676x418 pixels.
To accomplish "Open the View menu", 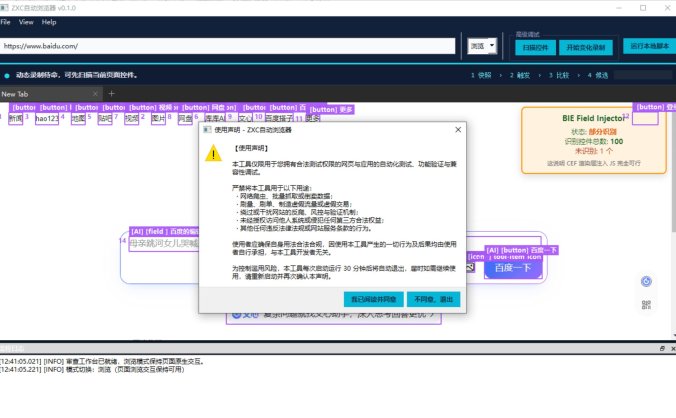I will coord(26,22).
